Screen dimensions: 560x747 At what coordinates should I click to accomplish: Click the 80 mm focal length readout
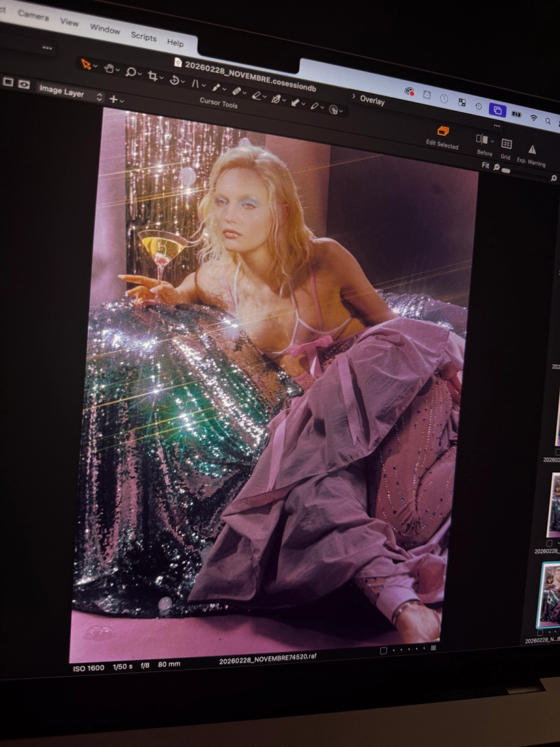pos(169,664)
